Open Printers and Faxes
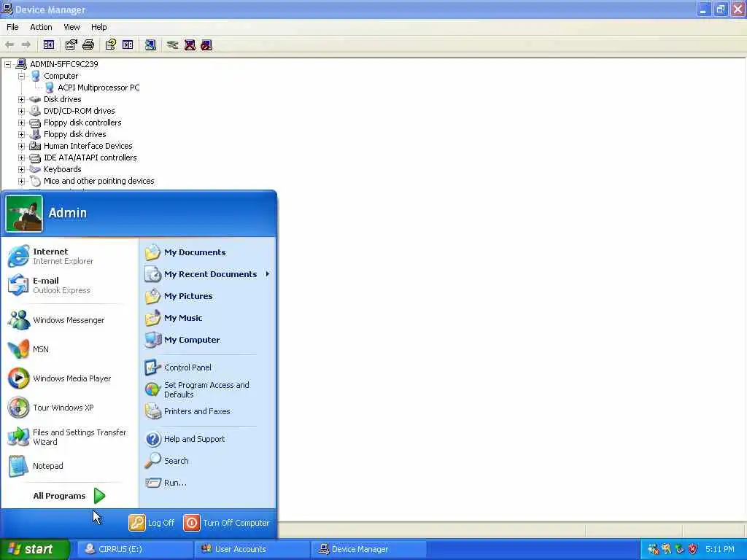This screenshot has height=560, width=747. (x=208, y=411)
